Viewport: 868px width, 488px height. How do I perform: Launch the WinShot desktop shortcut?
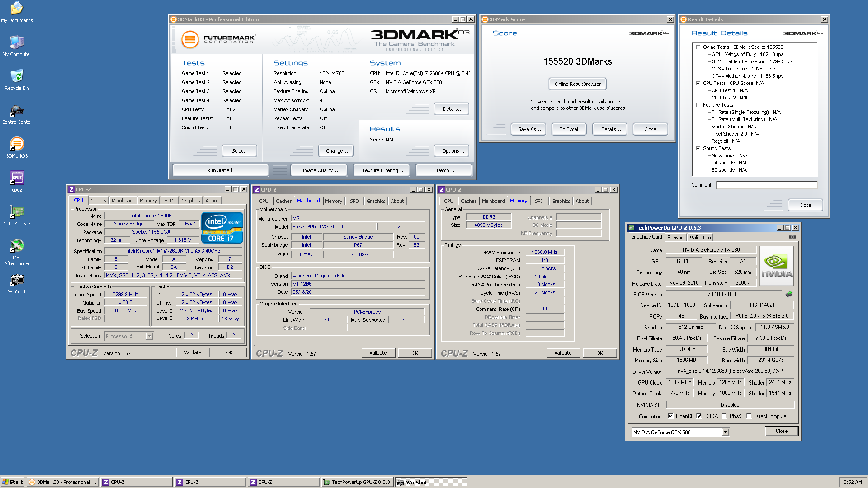click(x=17, y=283)
